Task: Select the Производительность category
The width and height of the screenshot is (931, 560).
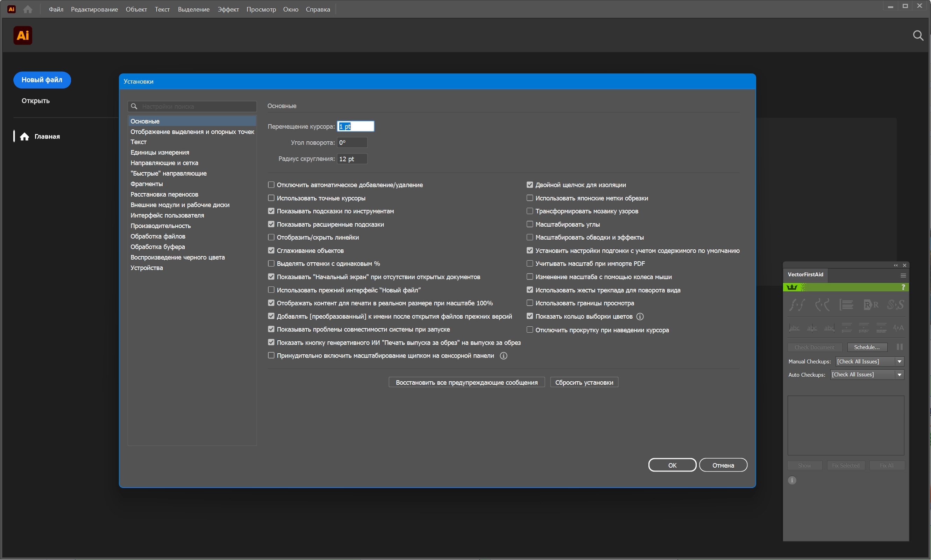Action: point(192,226)
